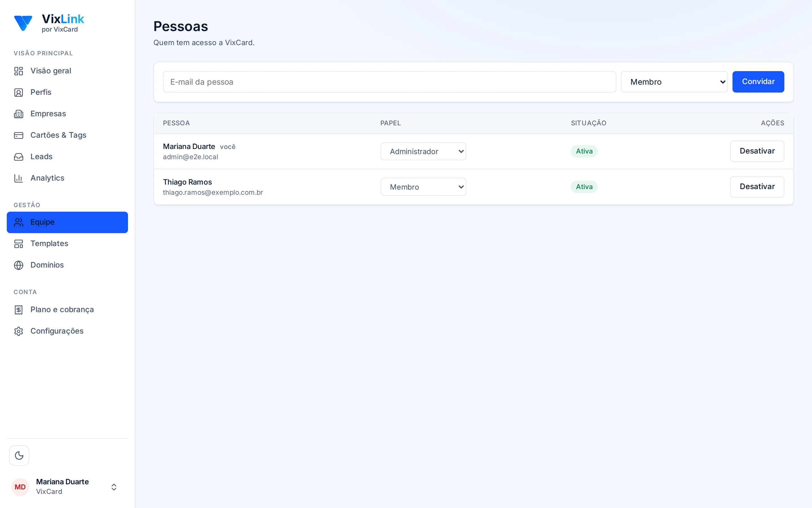This screenshot has height=508, width=812.
Task: Click the Configurações gear icon
Action: point(18,331)
